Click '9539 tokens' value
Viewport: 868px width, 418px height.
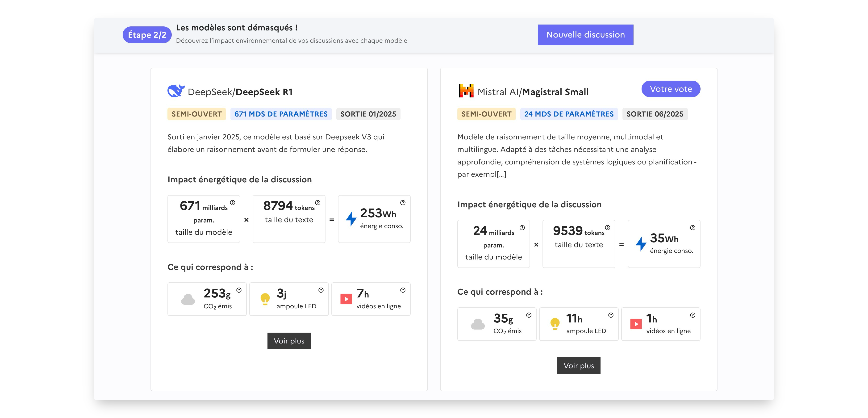[579, 230]
